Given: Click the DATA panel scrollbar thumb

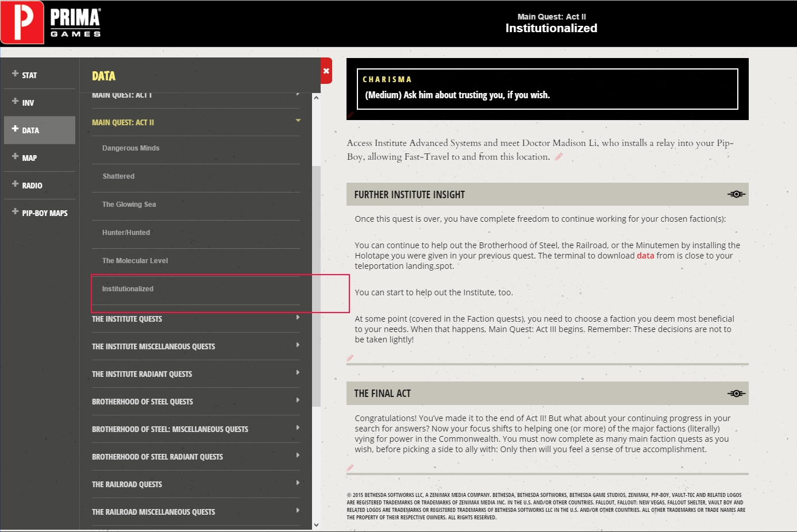Looking at the screenshot, I should click(x=316, y=286).
